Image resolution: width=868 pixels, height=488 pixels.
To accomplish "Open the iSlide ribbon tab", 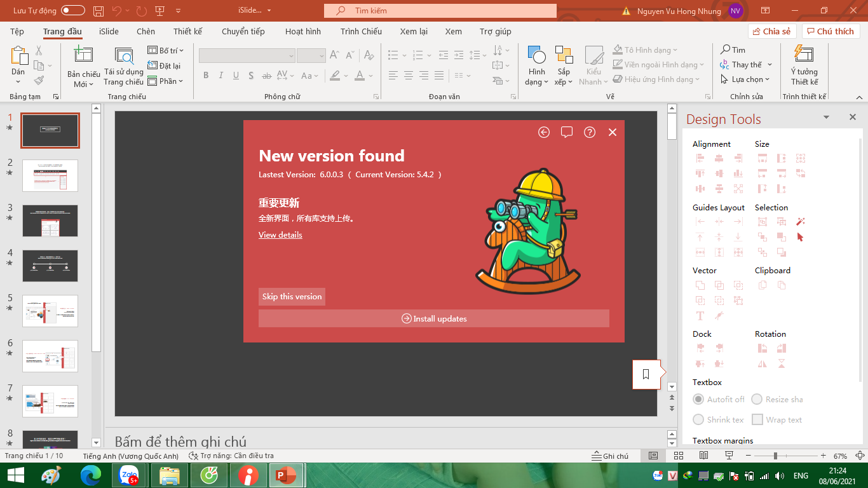I will (109, 31).
